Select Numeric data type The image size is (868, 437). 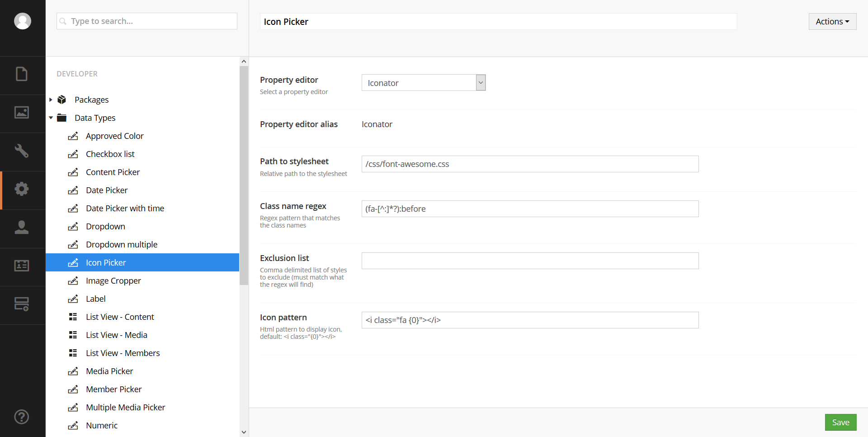pos(102,425)
